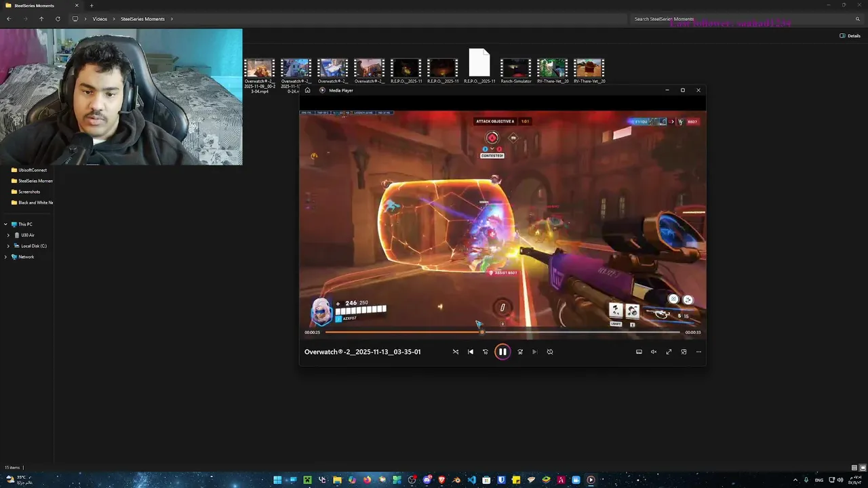Skip forward 30 seconds button

520,352
